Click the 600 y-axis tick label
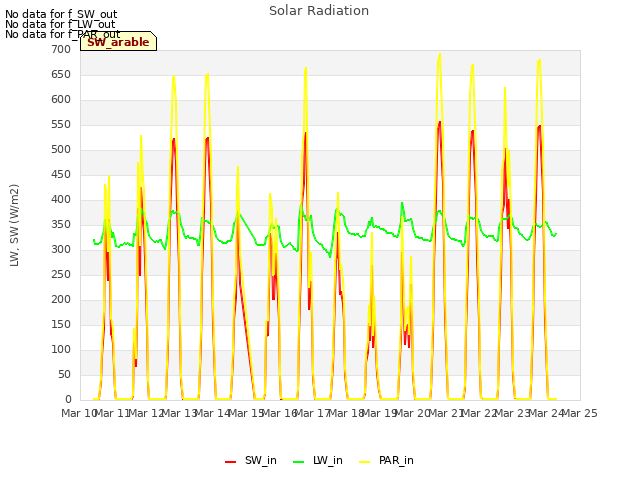 (61, 99)
